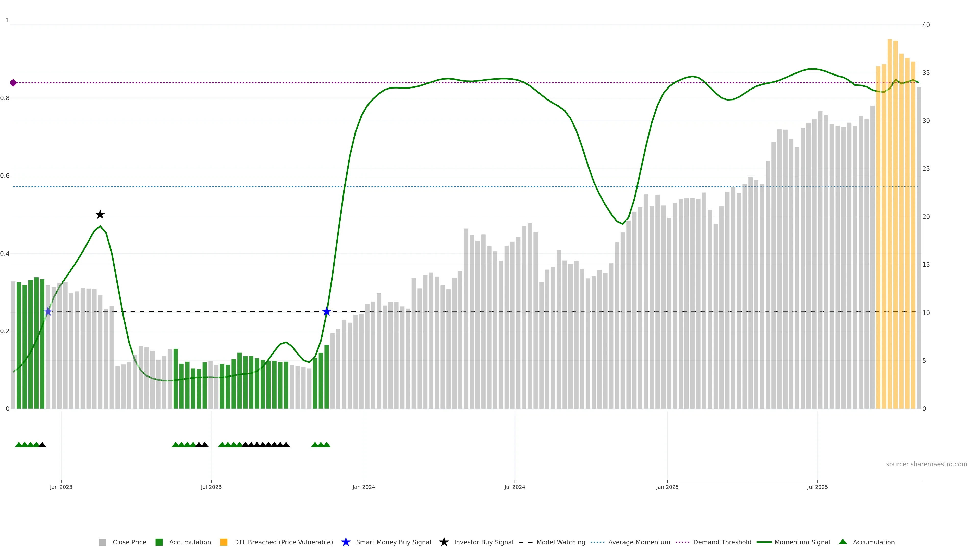Click green Accumulation triangle in legend
This screenshot has height=551, width=980.
click(843, 542)
